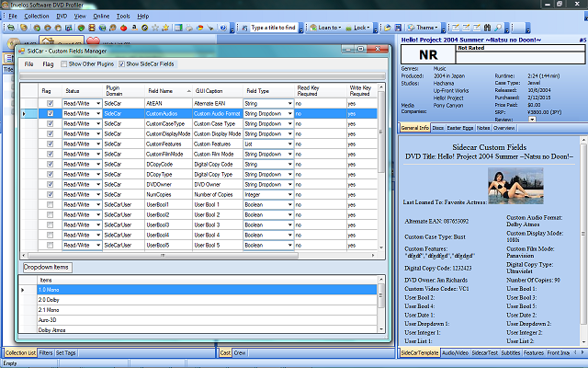588x368 pixels.
Task: Click the Dropdown Items button
Action: (46, 268)
